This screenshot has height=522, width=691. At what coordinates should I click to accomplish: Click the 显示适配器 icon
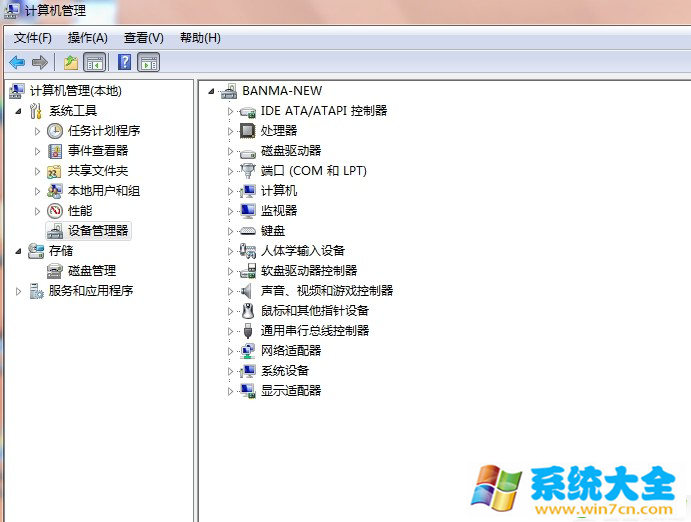pos(248,391)
